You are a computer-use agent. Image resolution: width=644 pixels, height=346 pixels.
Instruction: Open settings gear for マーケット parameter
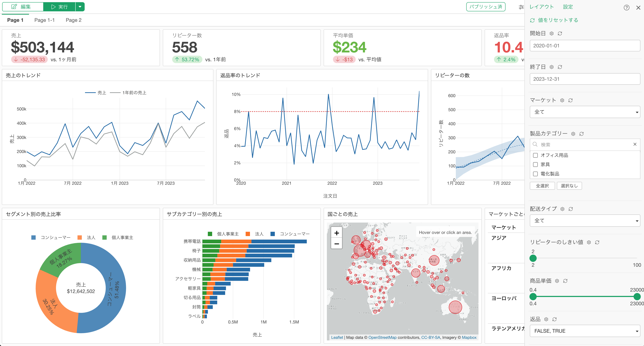(562, 100)
